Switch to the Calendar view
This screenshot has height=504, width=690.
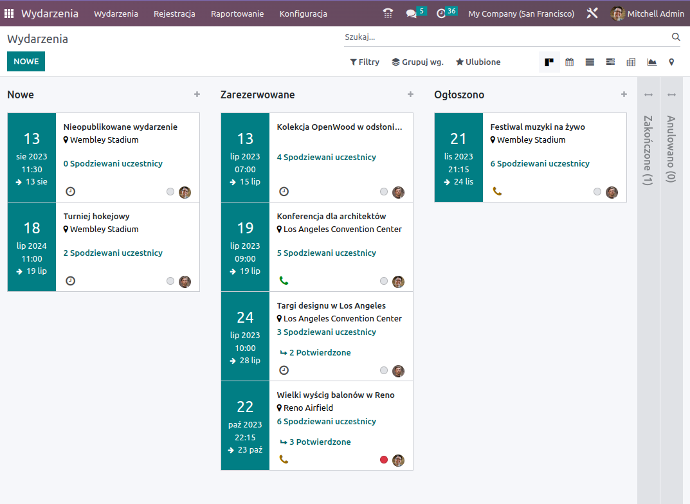coord(569,62)
